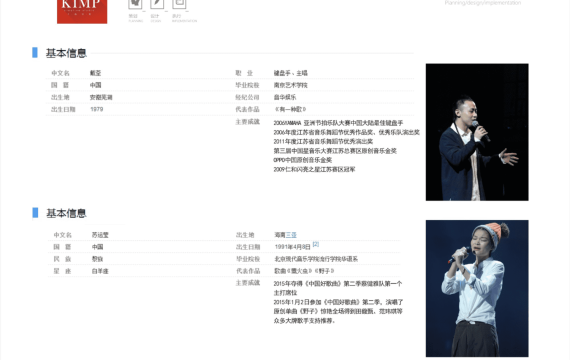Click the 北京现代音乐学院 school entry
Screen dimensions: 570x360
pos(316,259)
